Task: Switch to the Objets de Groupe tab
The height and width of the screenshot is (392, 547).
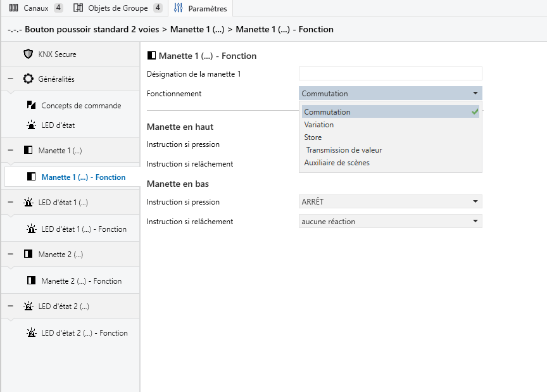Action: click(x=117, y=8)
